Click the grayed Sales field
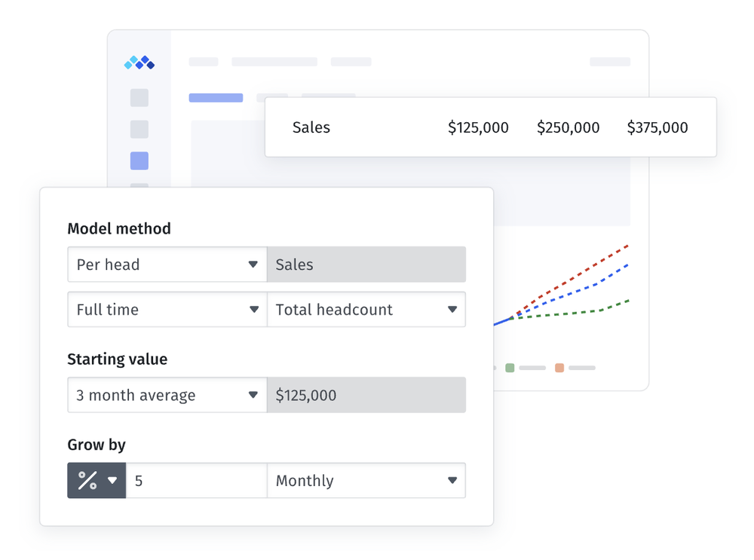The width and height of the screenshot is (754, 560). click(x=366, y=265)
